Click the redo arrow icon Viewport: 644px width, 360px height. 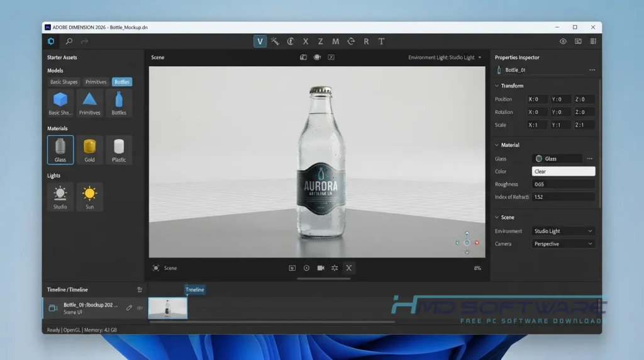85,41
